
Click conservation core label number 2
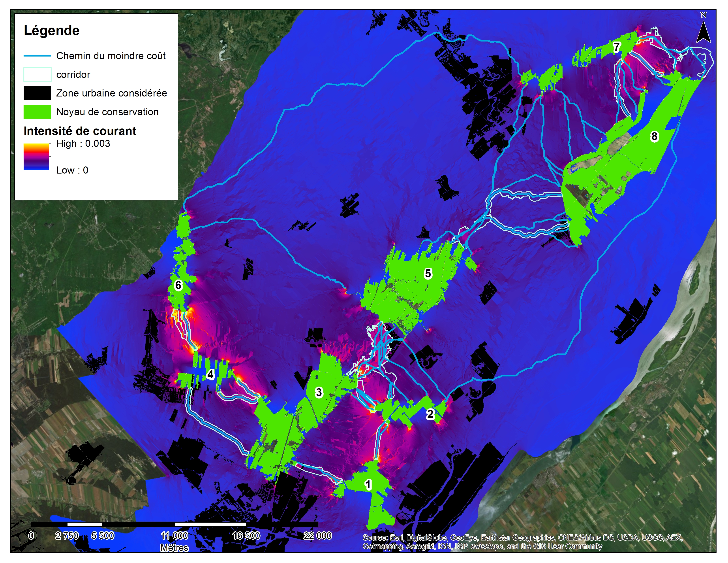[x=430, y=414]
